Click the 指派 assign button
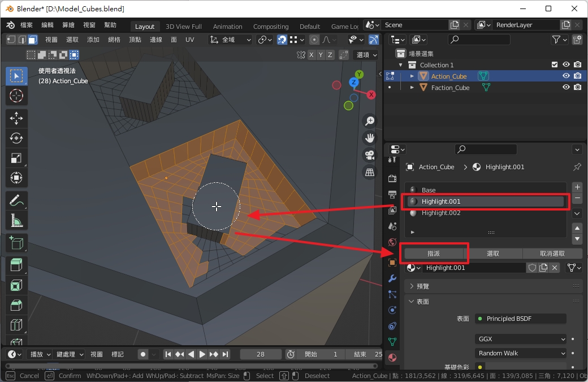 tap(434, 254)
